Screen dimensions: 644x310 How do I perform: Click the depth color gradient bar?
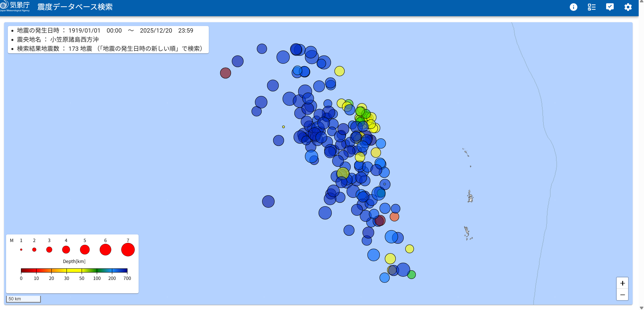pos(74,271)
